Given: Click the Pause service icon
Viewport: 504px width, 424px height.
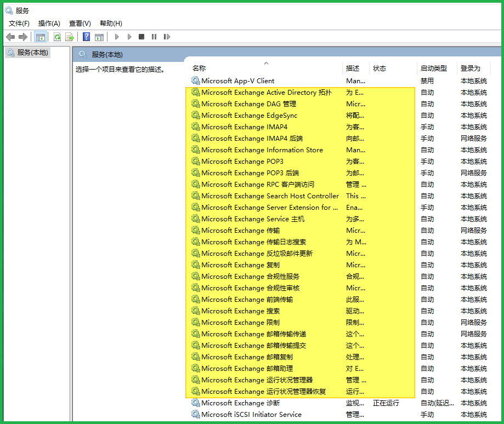Looking at the screenshot, I should click(x=154, y=37).
